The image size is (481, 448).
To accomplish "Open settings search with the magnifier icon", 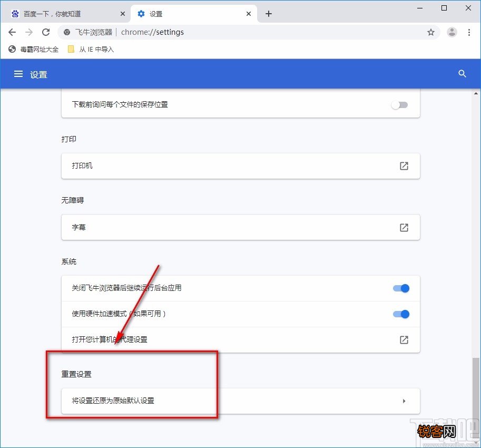I will [462, 74].
